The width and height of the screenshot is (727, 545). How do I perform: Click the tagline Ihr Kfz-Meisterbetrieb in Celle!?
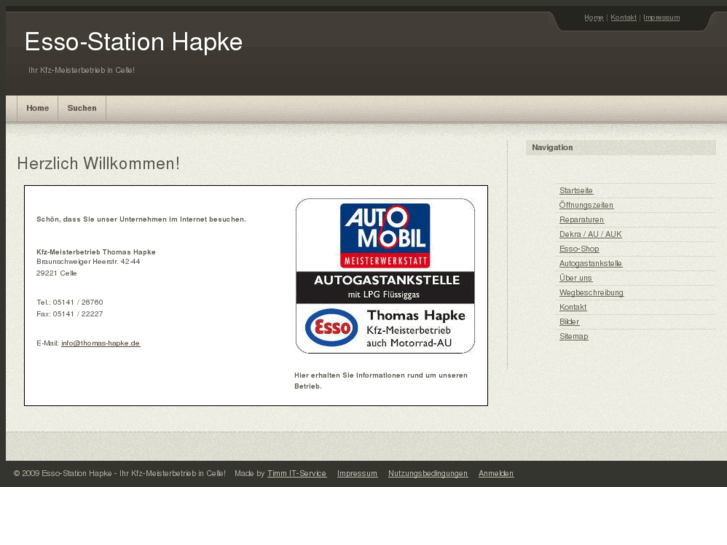point(82,70)
